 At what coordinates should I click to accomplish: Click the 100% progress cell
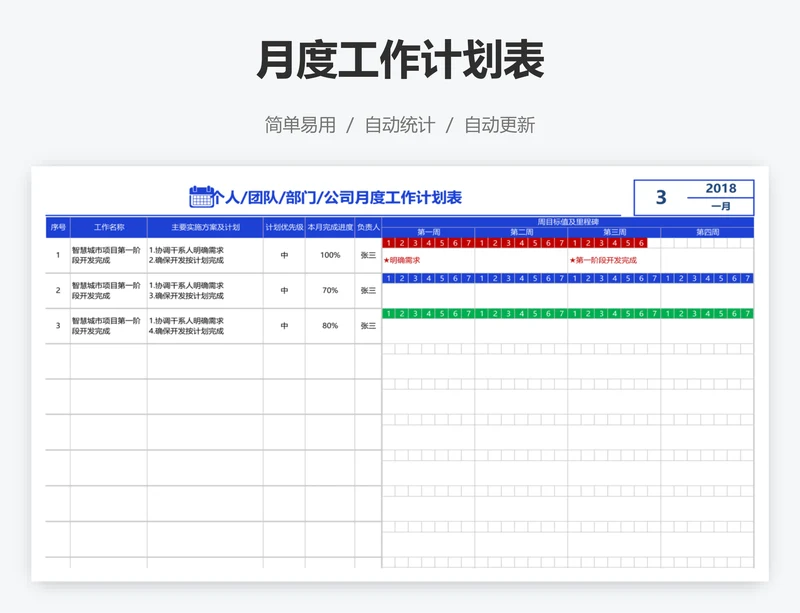click(x=330, y=255)
